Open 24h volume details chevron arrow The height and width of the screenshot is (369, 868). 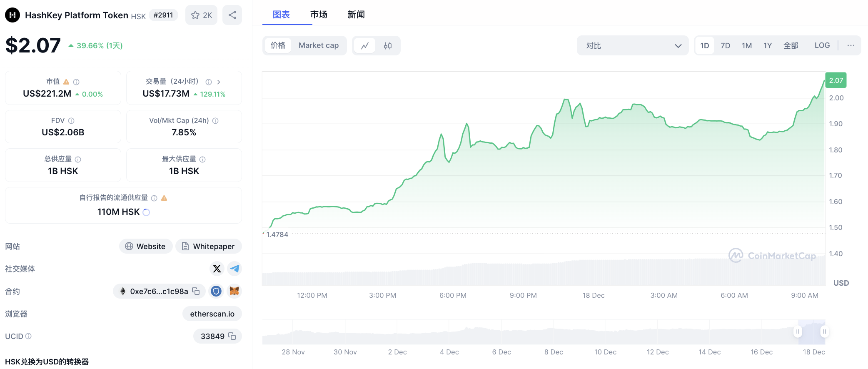(x=219, y=82)
